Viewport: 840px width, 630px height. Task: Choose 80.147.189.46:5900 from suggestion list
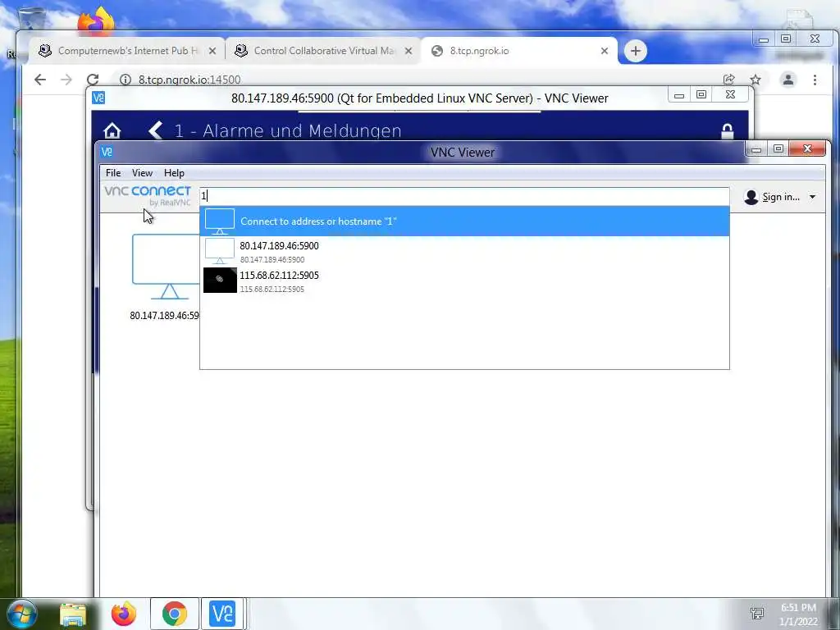click(x=464, y=251)
